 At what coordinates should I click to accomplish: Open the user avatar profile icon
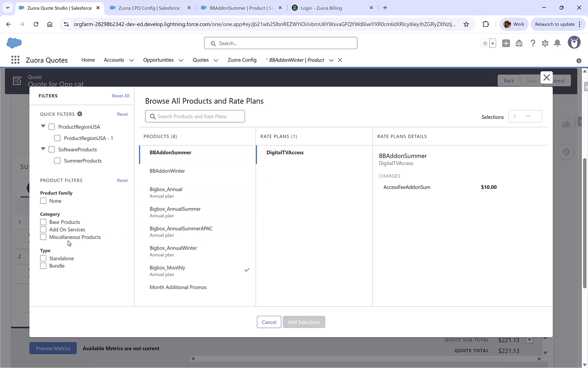click(574, 42)
